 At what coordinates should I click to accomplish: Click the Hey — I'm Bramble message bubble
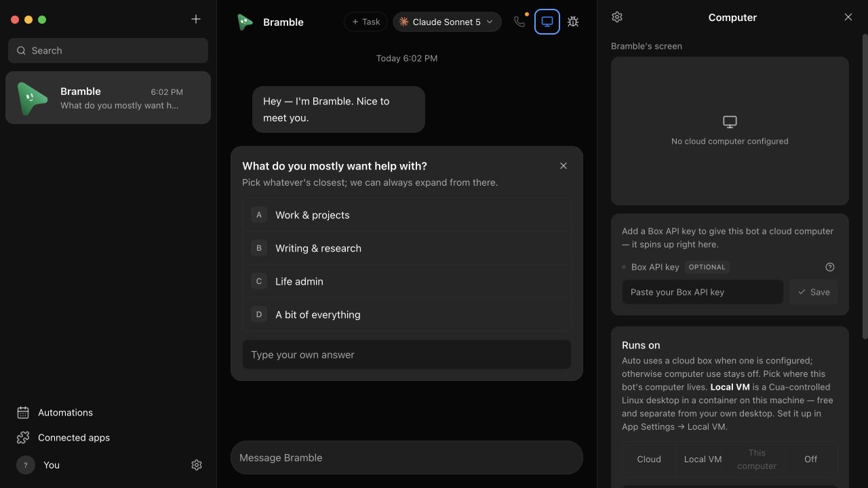pyautogui.click(x=338, y=109)
